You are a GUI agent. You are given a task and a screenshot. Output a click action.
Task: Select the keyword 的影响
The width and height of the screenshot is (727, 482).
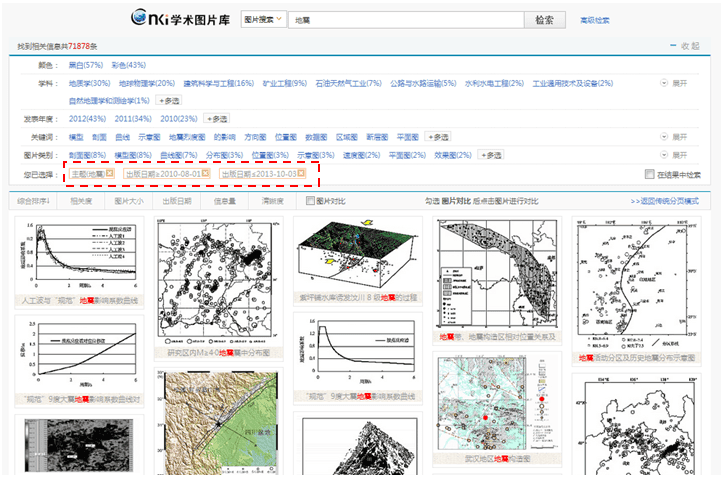[x=224, y=137]
